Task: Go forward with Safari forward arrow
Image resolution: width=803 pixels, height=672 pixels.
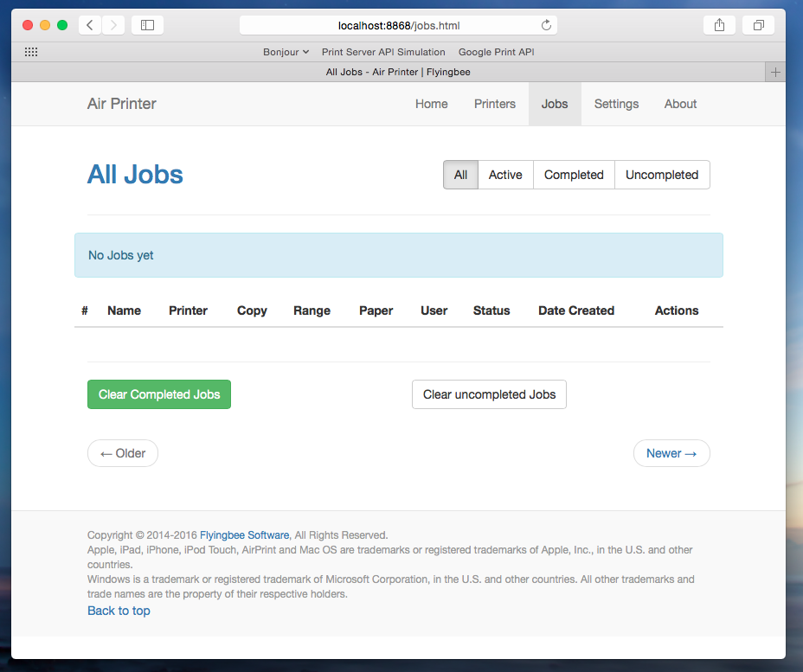Action: tap(113, 25)
